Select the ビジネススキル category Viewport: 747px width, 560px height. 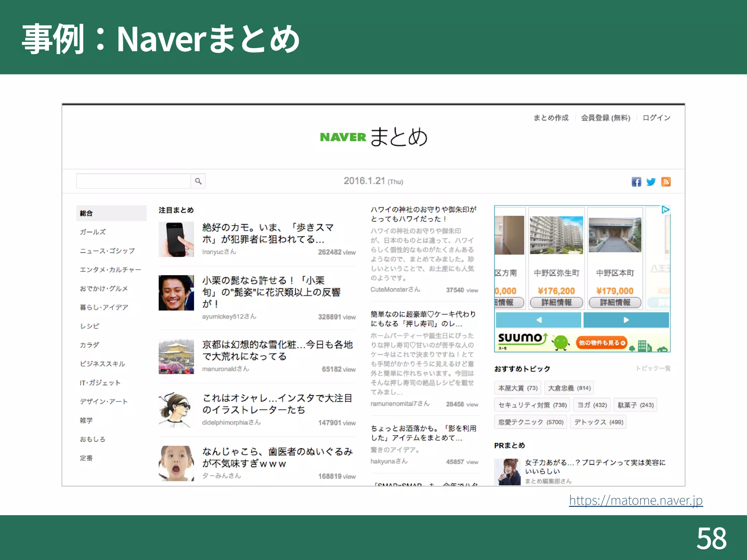[x=102, y=364]
